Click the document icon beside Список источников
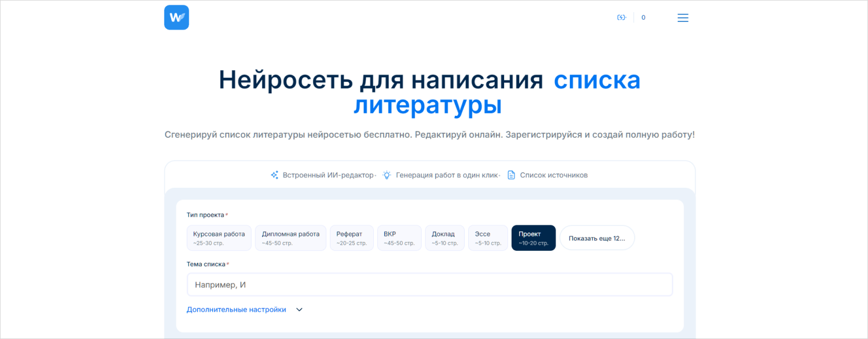The image size is (868, 339). coord(511,175)
